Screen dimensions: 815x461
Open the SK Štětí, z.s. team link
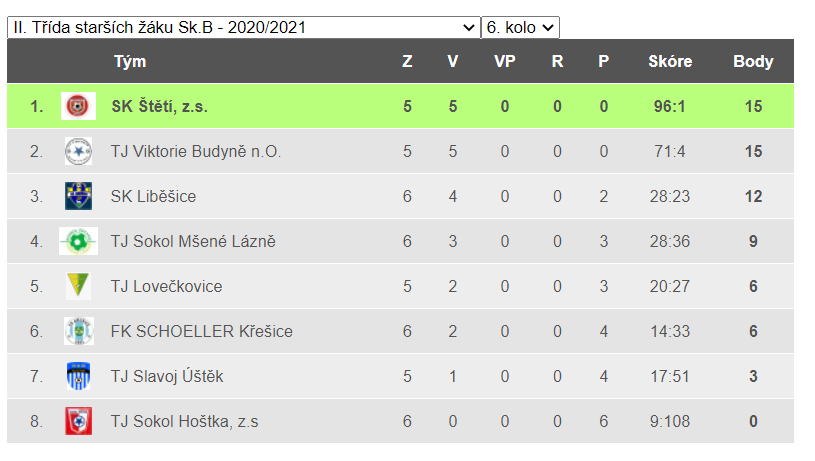coord(159,106)
